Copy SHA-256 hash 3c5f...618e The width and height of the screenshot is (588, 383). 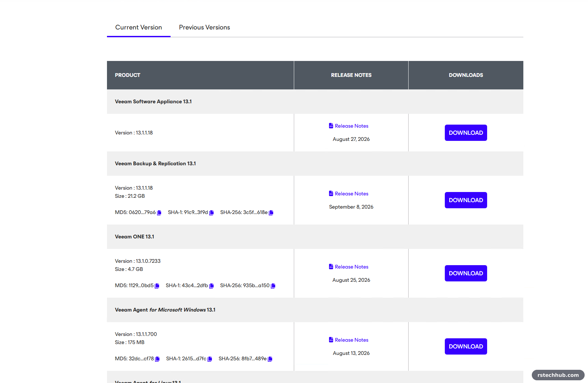coord(271,213)
